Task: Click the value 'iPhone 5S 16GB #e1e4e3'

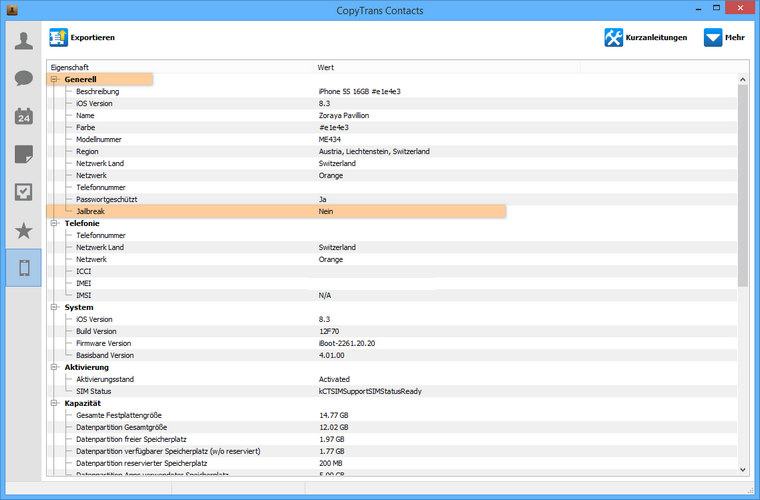Action: (360, 91)
